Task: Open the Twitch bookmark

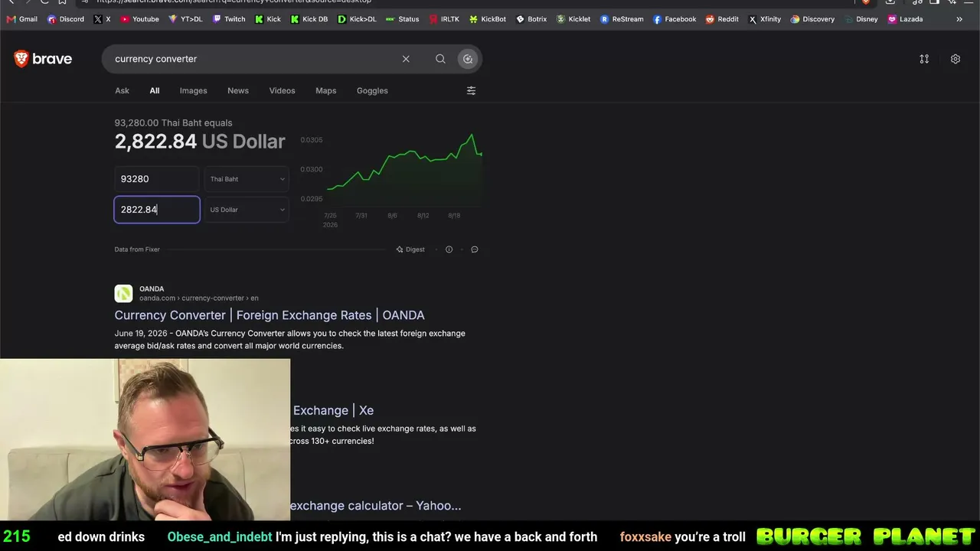Action: [229, 19]
